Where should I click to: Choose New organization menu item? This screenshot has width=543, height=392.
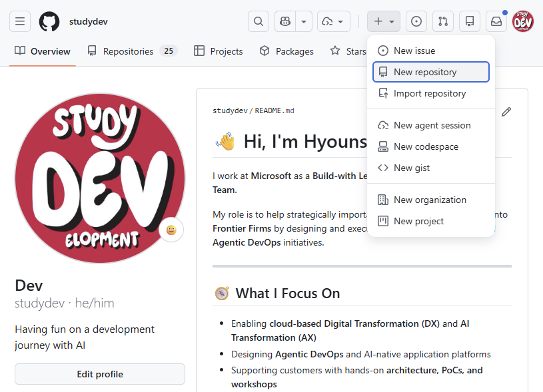point(431,200)
